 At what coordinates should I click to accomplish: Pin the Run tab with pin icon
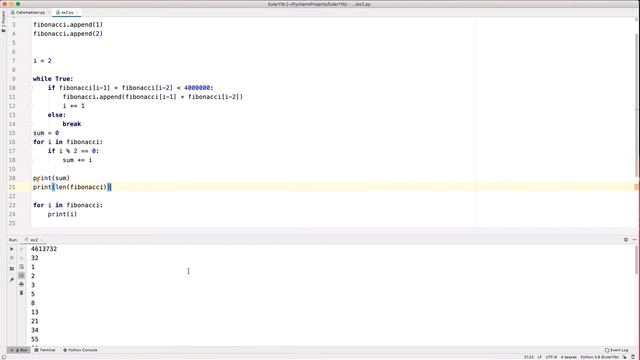pos(11,280)
